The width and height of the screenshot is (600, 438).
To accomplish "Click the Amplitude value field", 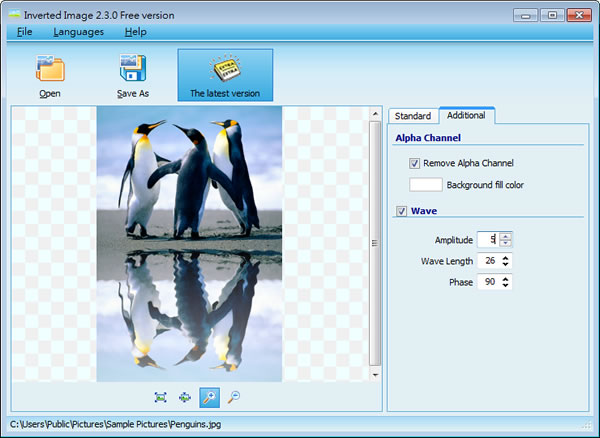I will point(488,240).
